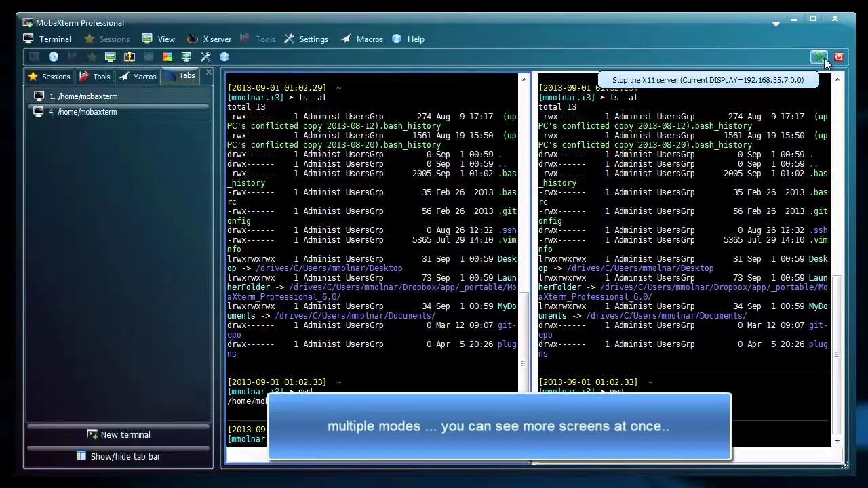Click .ssh directory name in right terminal
868x488 pixels.
[x=818, y=230]
